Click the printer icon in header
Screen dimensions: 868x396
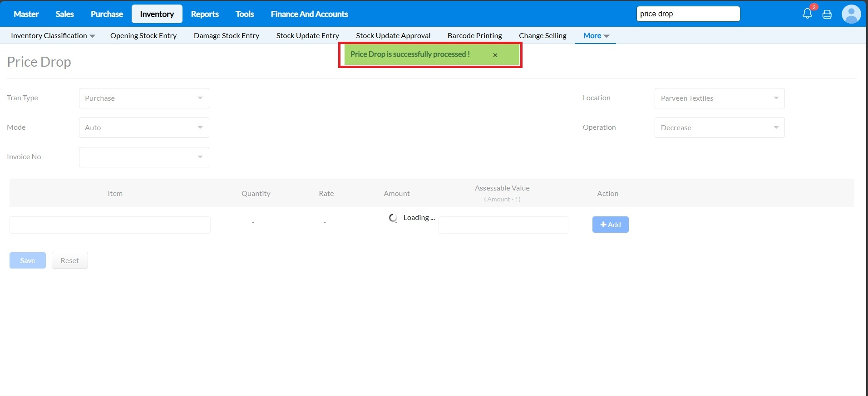coord(827,14)
